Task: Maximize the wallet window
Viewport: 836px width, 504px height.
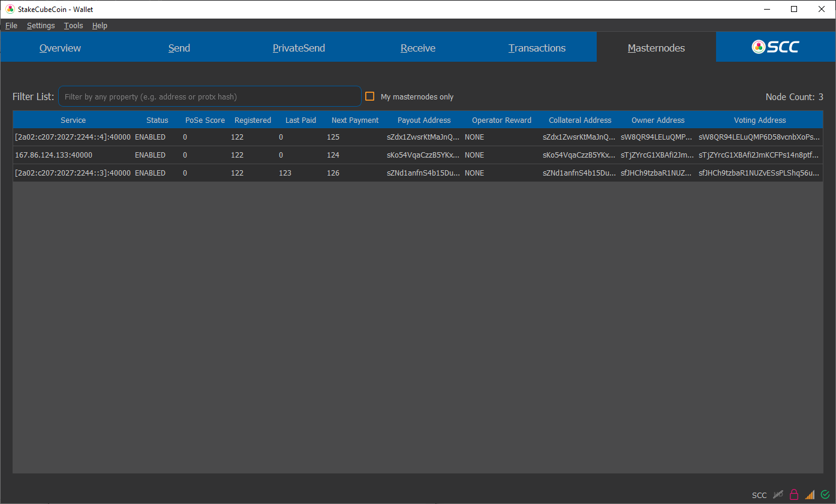Action: point(794,9)
